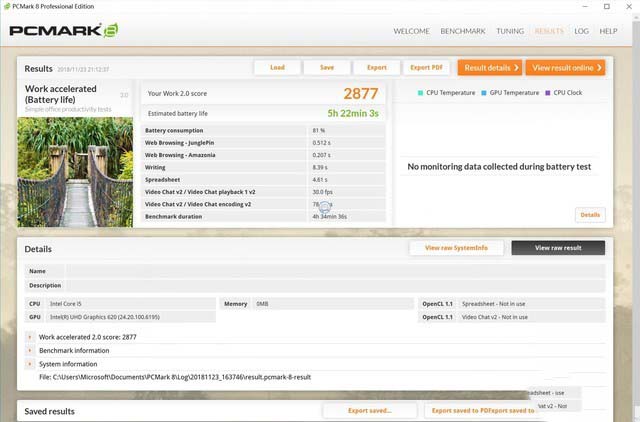Click View raw result button
This screenshot has width=640, height=422.
[558, 248]
